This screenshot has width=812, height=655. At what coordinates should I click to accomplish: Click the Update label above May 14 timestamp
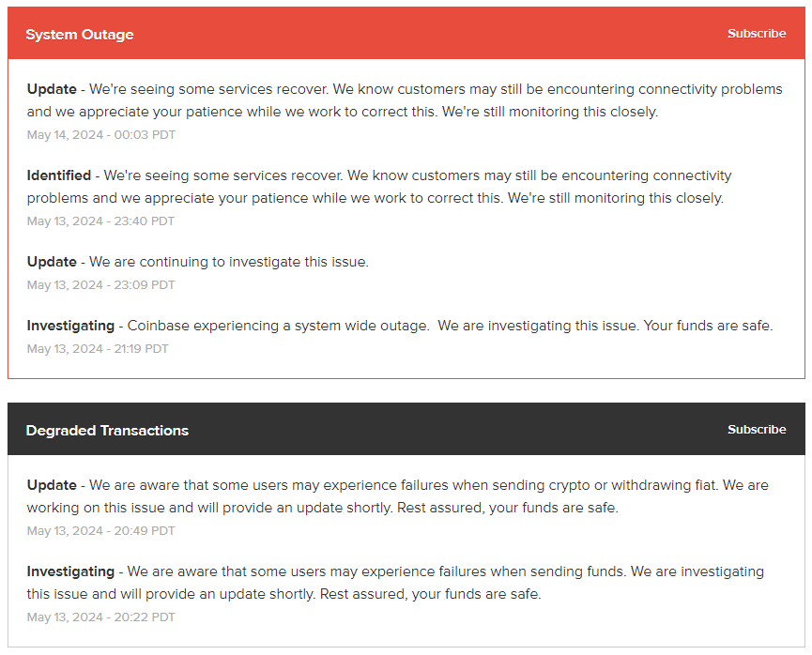(52, 89)
